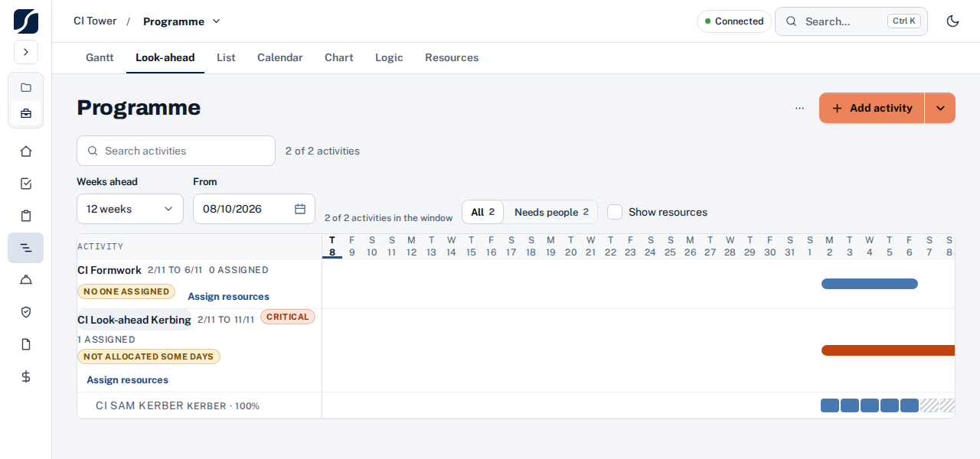Click the From date field 08/10/2026
Viewport: 980px width, 459px height.
[254, 209]
